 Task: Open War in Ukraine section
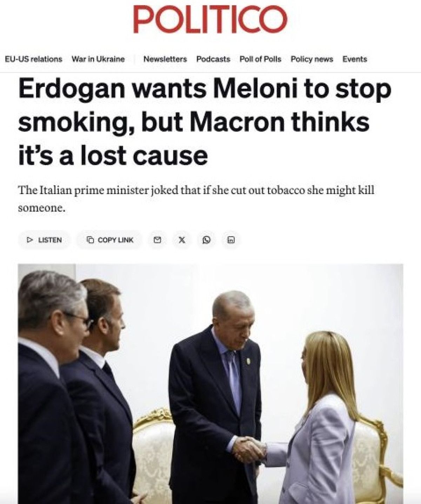(x=98, y=59)
